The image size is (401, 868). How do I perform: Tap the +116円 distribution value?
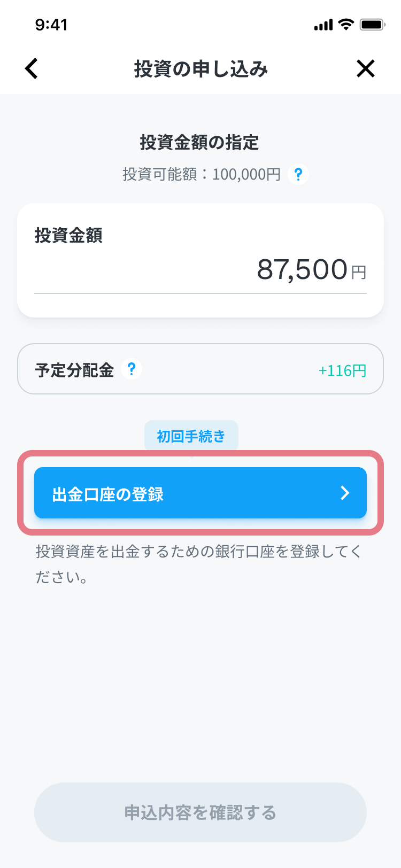click(x=342, y=370)
